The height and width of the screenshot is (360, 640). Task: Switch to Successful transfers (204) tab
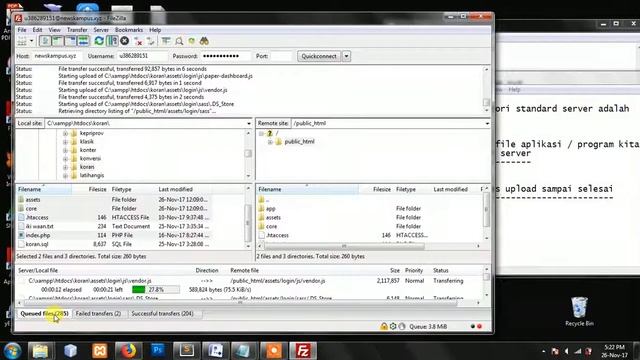162,313
